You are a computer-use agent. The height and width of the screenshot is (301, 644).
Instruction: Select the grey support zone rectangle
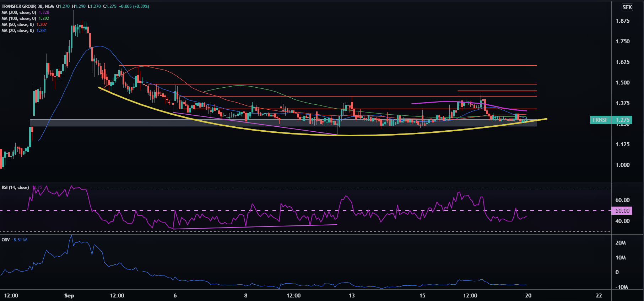point(107,123)
